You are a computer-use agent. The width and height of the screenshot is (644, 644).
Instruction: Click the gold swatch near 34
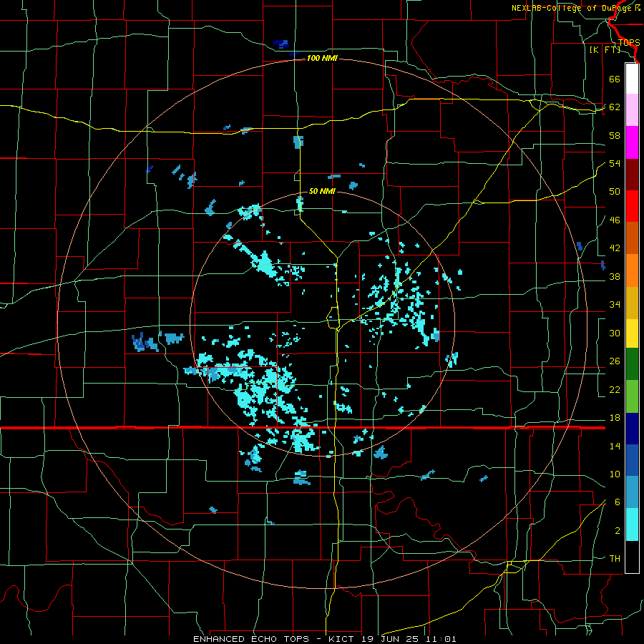pos(632,303)
